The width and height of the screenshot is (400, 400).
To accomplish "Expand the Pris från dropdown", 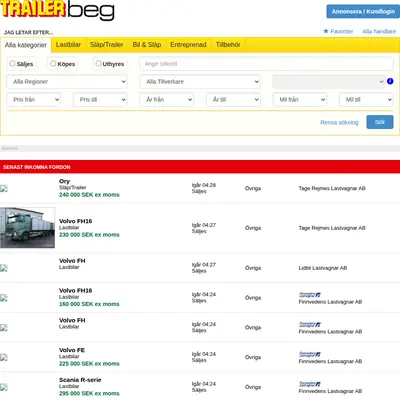I will point(34,99).
